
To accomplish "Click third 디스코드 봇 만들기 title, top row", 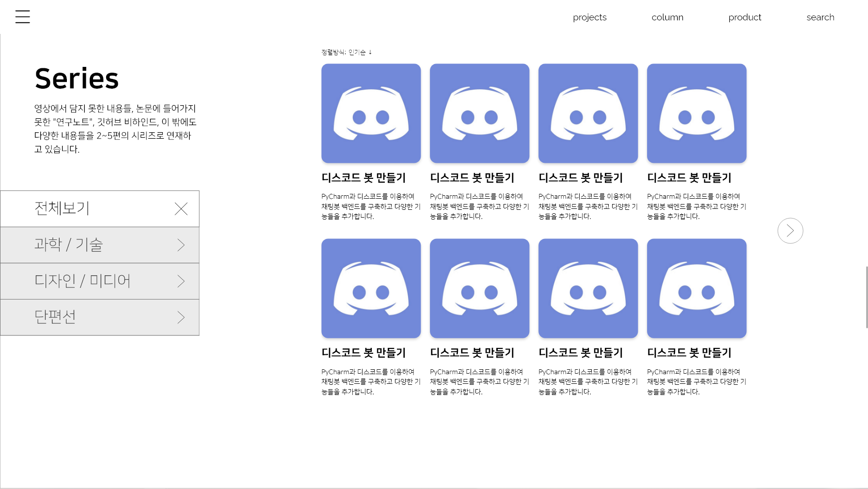I will 581,178.
